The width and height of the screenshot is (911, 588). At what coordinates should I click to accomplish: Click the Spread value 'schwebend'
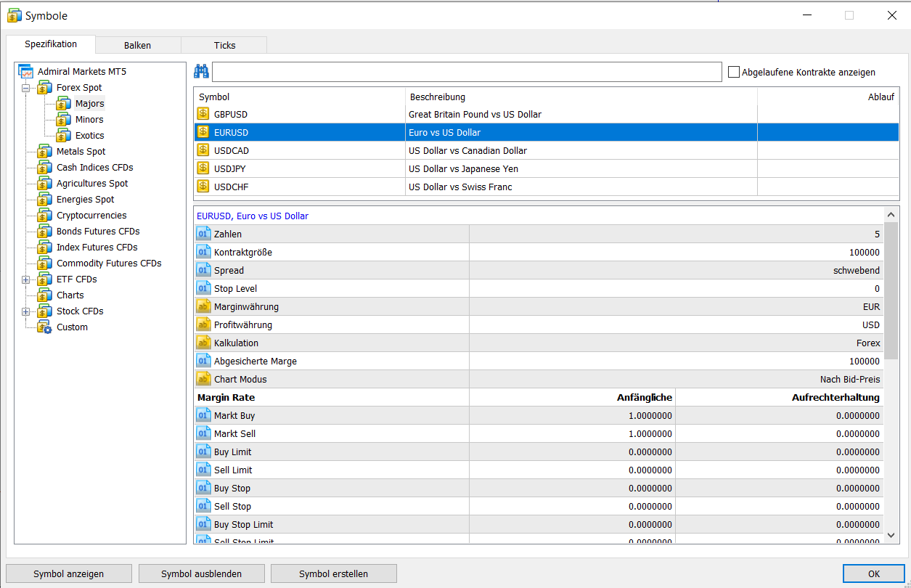(x=857, y=270)
